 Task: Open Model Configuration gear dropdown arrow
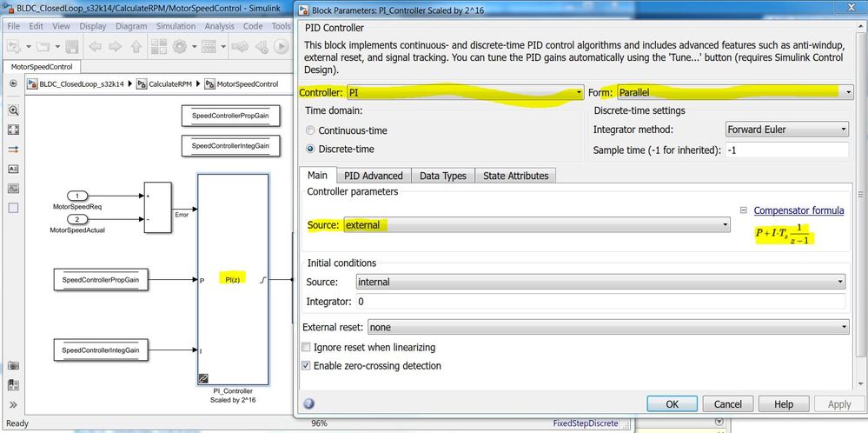[x=194, y=47]
